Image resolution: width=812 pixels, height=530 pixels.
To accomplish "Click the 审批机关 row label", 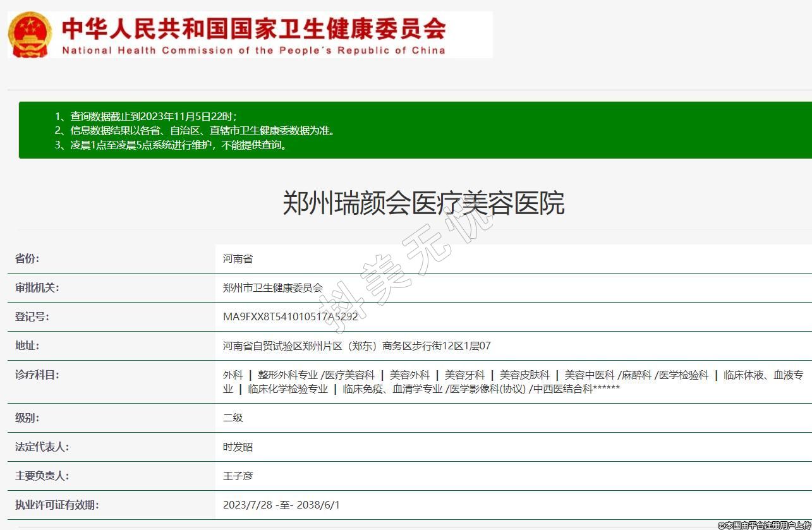I will [x=37, y=287].
